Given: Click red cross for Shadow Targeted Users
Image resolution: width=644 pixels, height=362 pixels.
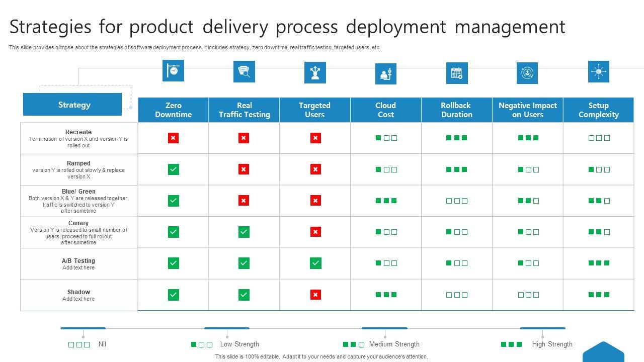Looking at the screenshot, I should pyautogui.click(x=315, y=295).
